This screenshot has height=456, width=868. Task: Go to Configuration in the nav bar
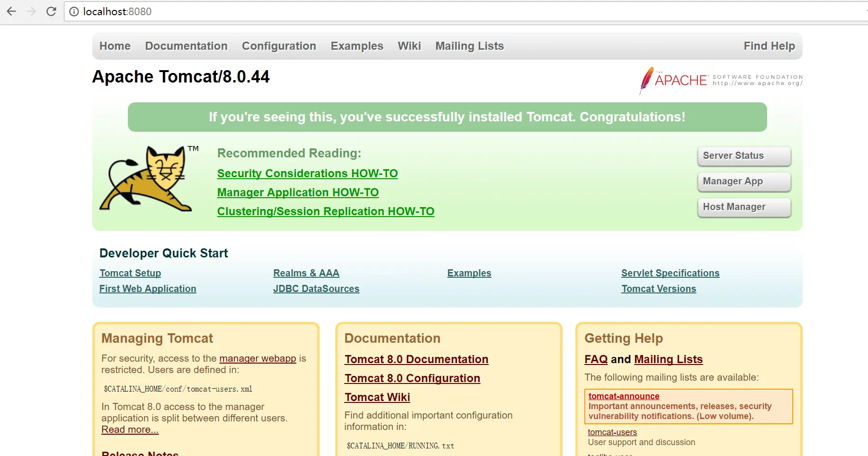pos(279,46)
